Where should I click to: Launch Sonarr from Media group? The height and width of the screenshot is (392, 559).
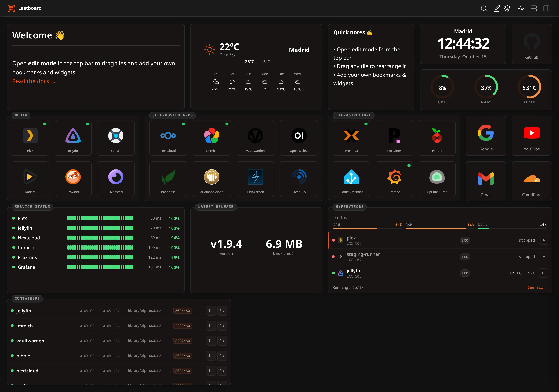tap(116, 138)
